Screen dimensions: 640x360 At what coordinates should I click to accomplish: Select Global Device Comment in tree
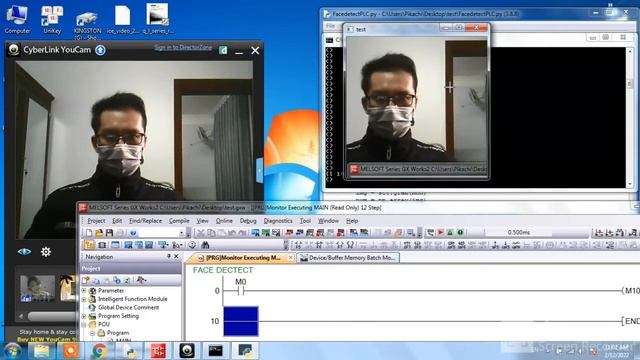(128, 307)
